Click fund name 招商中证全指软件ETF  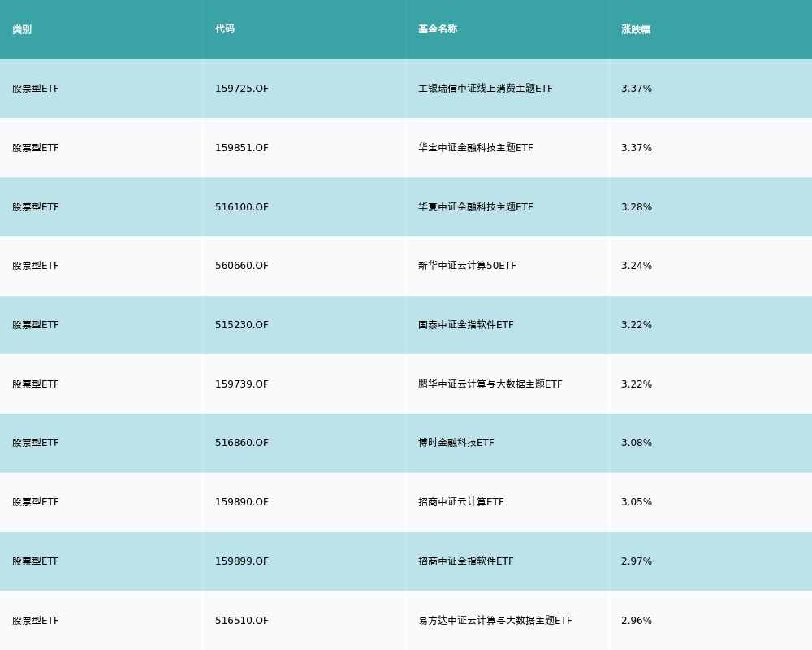pyautogui.click(x=466, y=561)
